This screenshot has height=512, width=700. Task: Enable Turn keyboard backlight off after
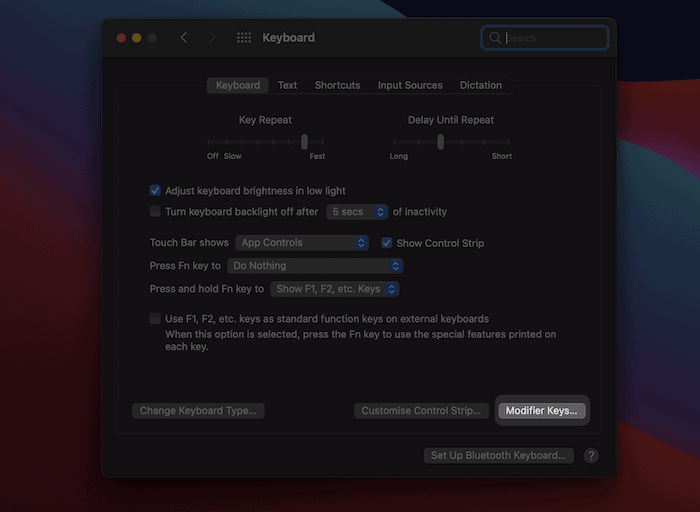pos(155,211)
